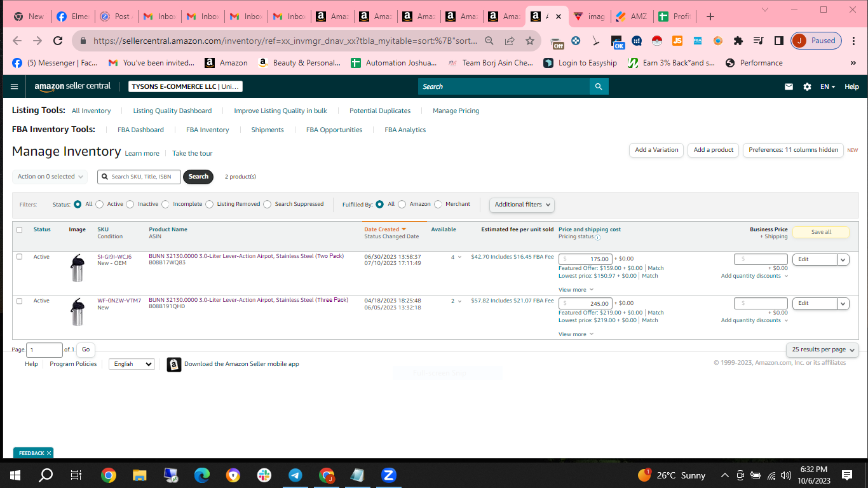Open the All Inventory tab
This screenshot has height=488, width=868.
[x=92, y=111]
